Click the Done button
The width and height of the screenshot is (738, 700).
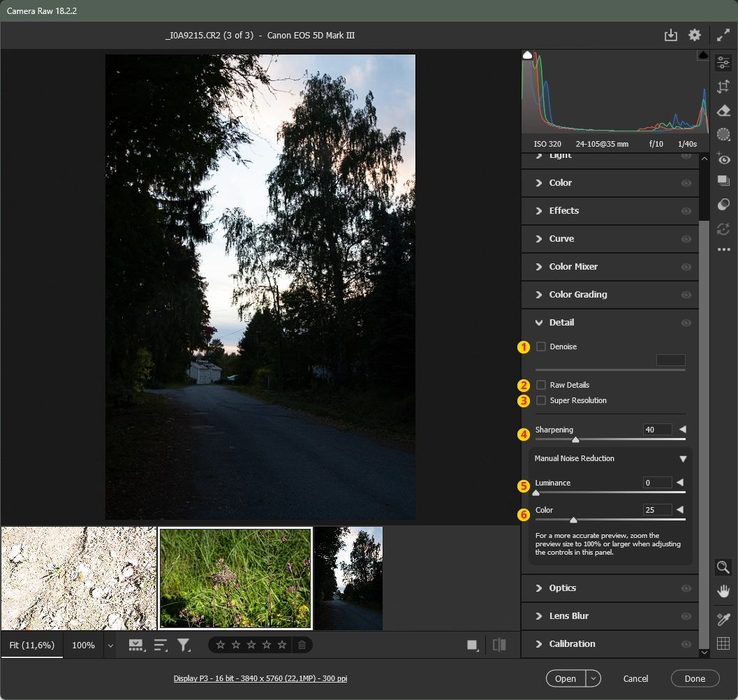[695, 678]
